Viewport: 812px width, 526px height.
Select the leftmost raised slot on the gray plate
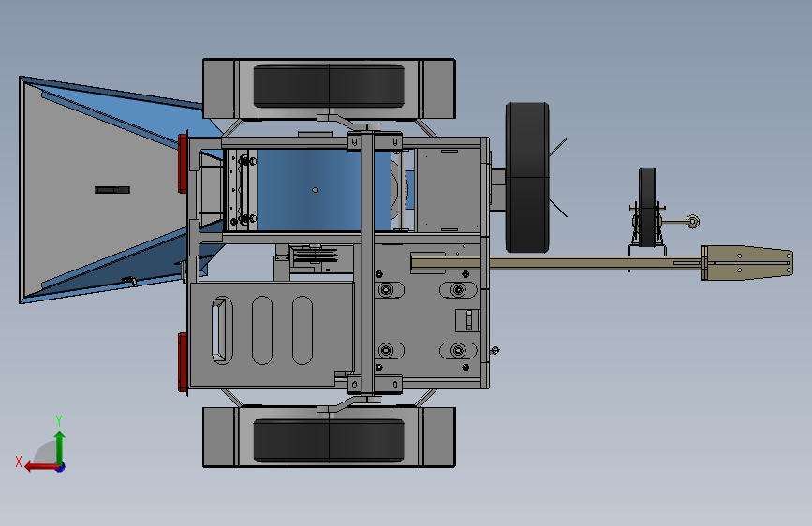click(x=222, y=330)
